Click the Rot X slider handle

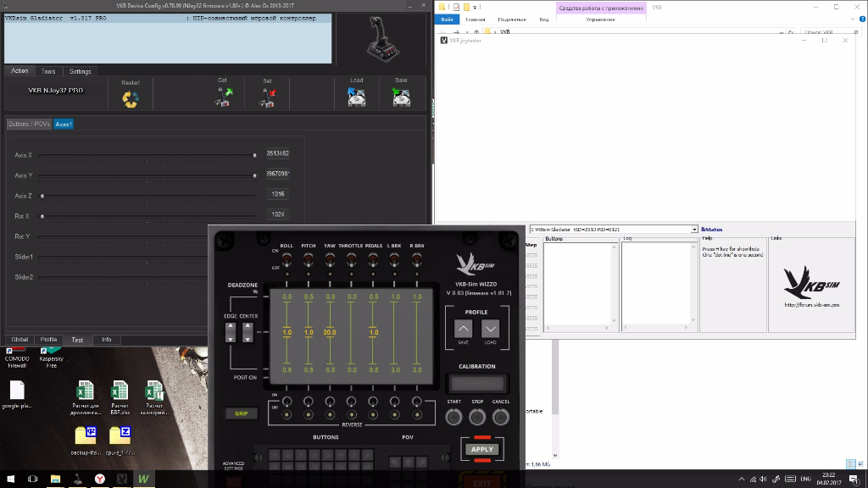42,216
